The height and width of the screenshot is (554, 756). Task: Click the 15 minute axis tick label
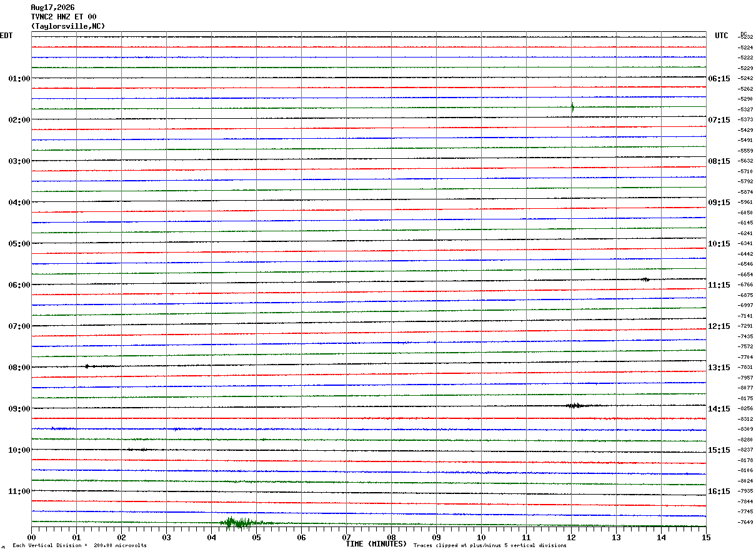(706, 537)
